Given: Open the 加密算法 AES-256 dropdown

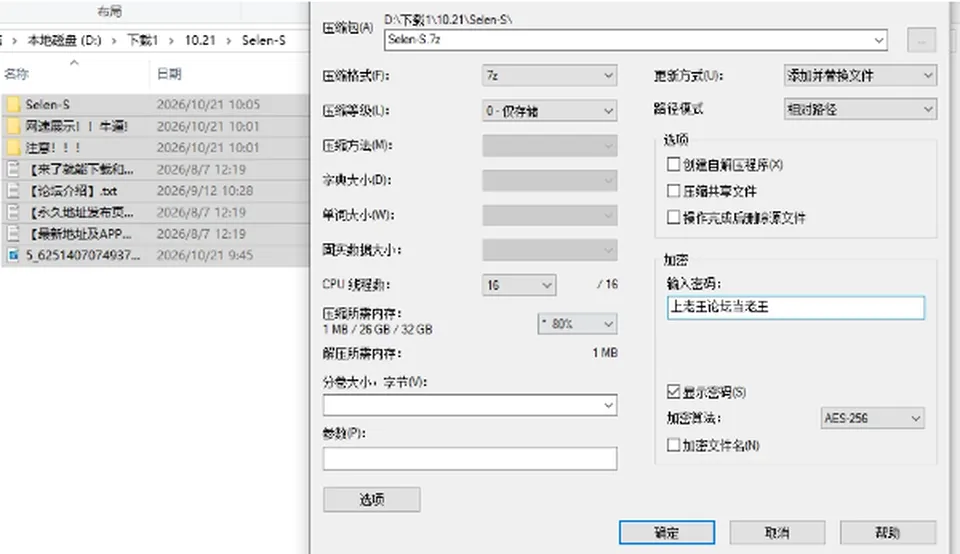Looking at the screenshot, I should pyautogui.click(x=872, y=418).
